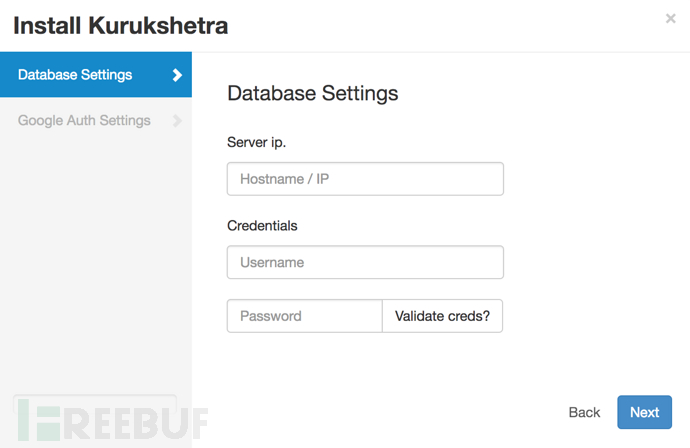
Task: Click the green F icon in the watermark
Action: pyautogui.click(x=39, y=420)
